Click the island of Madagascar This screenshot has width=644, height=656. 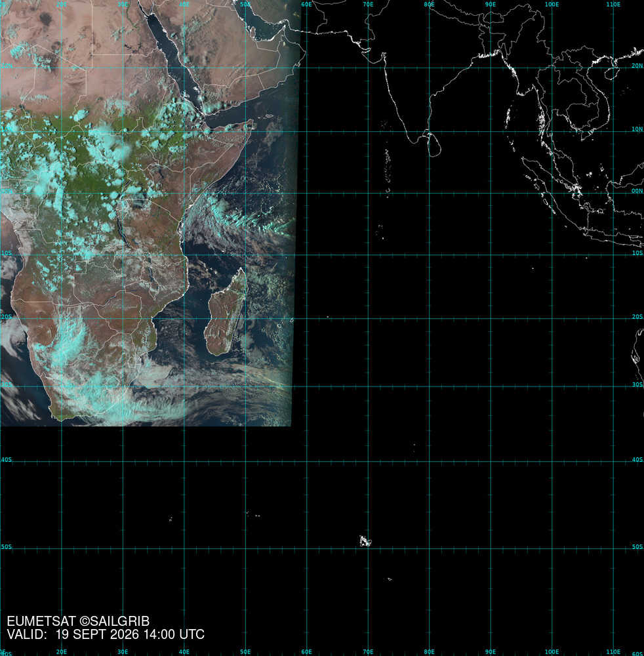(x=226, y=312)
